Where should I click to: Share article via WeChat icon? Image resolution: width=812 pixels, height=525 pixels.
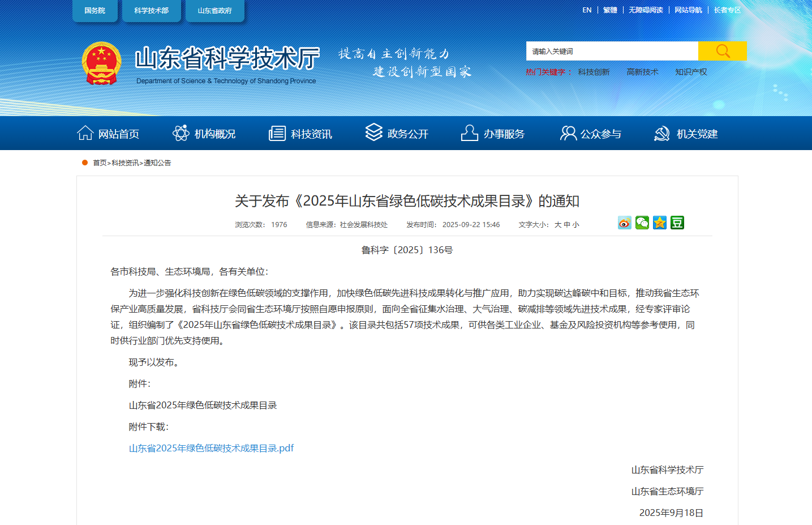coord(642,223)
